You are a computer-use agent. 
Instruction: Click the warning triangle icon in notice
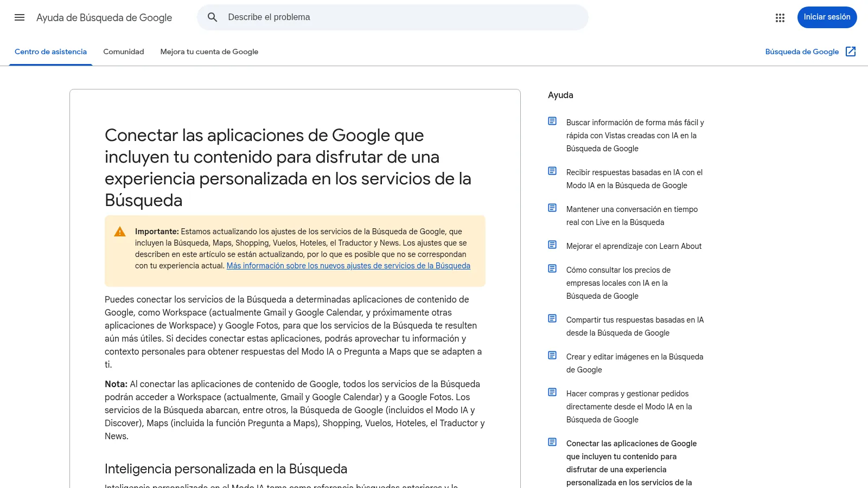click(120, 232)
